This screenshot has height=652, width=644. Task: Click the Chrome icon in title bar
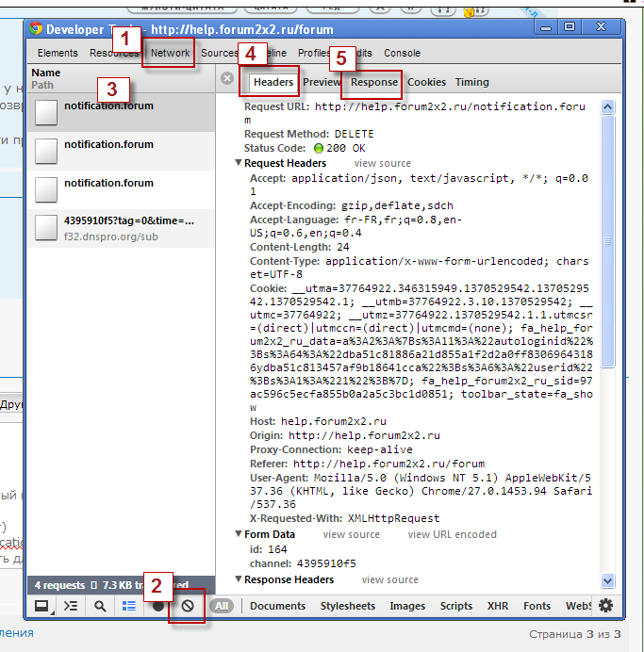(36, 28)
